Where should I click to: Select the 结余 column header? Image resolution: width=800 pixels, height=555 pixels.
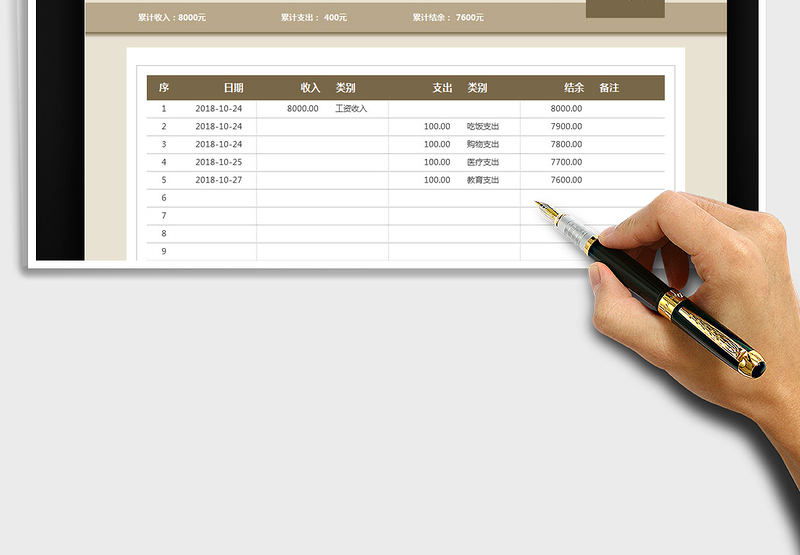point(574,88)
